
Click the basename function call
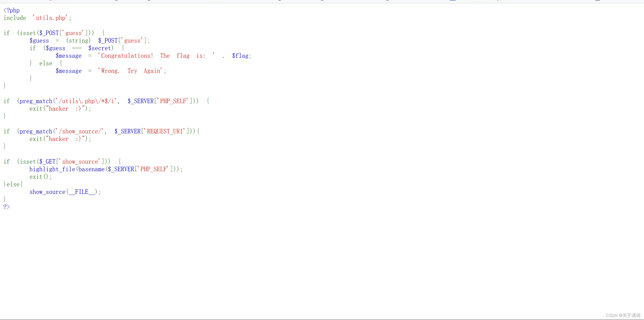pyautogui.click(x=91, y=169)
